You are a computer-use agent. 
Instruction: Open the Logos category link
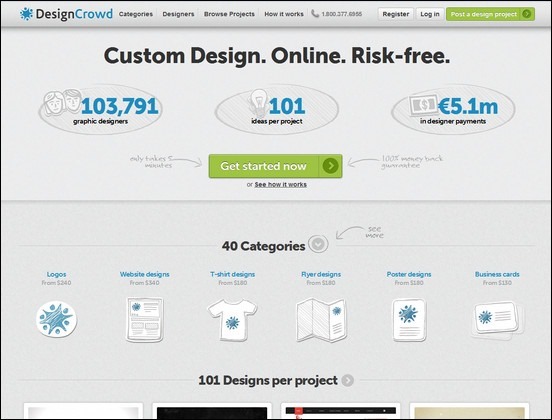point(56,274)
